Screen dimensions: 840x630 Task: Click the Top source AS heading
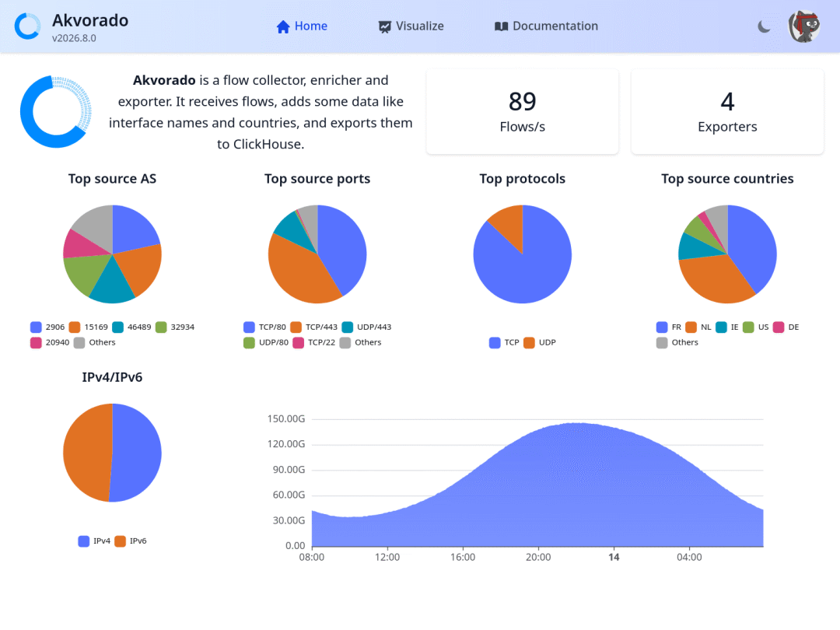click(x=113, y=179)
